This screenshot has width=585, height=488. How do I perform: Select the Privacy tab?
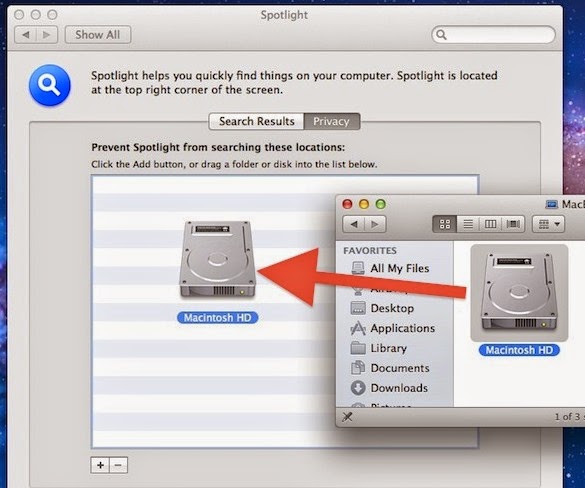pyautogui.click(x=332, y=121)
